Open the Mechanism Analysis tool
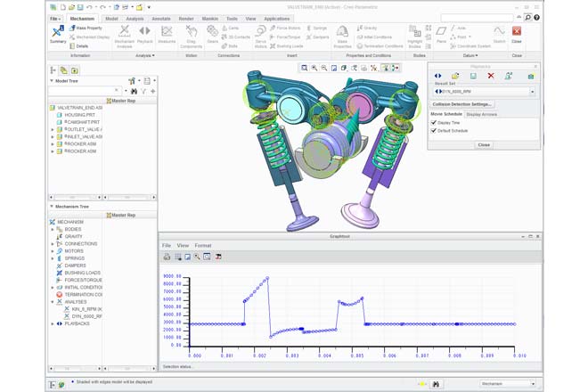 (x=124, y=37)
